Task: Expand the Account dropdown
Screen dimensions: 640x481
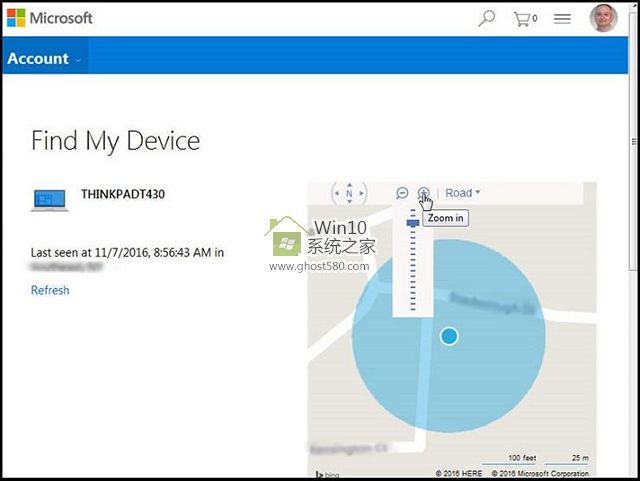Action: [x=44, y=58]
